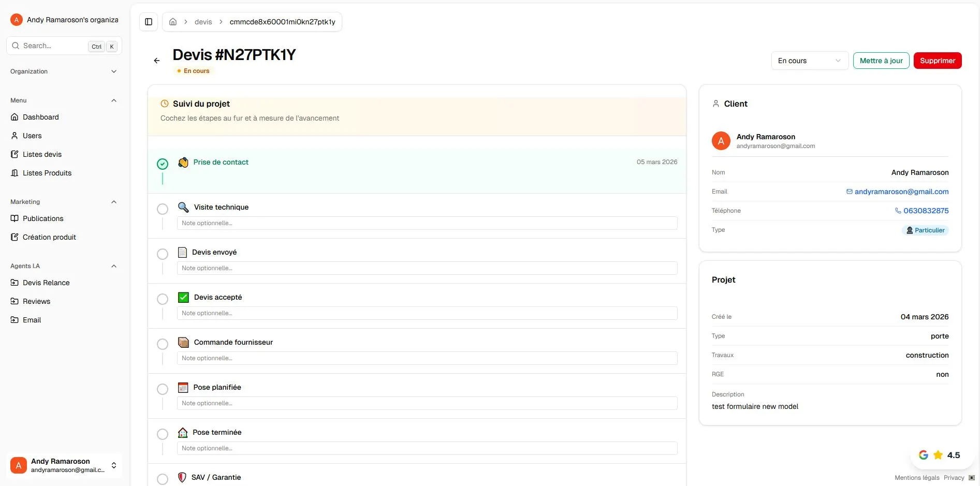Open the En cours status dropdown
980x486 pixels.
click(809, 61)
